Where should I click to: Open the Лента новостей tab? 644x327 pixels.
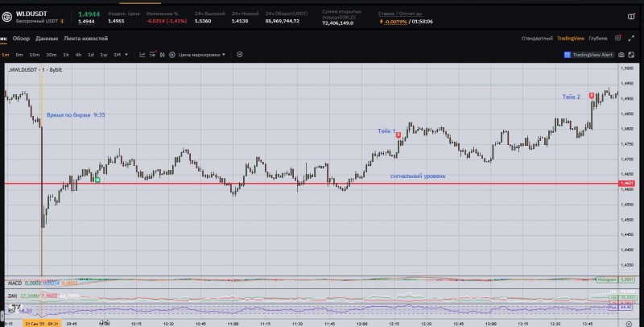click(86, 38)
